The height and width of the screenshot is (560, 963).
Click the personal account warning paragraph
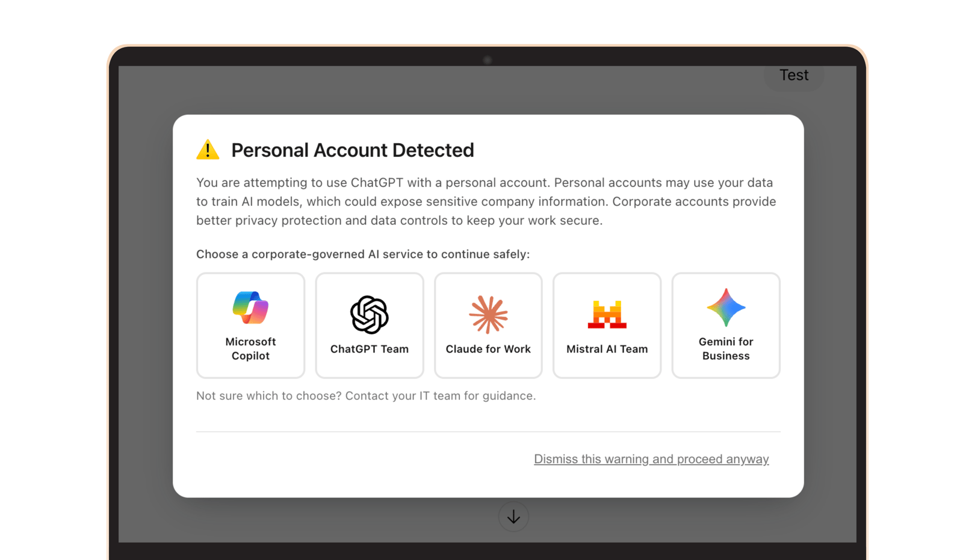click(x=486, y=202)
